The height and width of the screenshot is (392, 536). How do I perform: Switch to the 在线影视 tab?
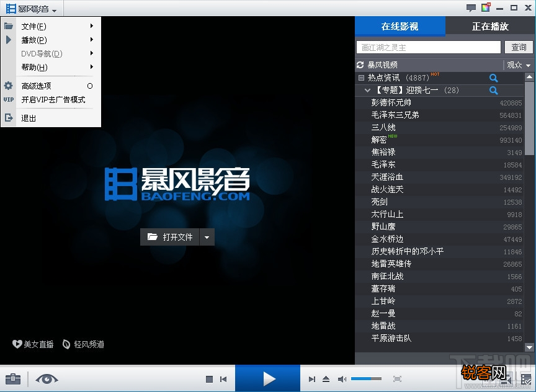(x=400, y=26)
